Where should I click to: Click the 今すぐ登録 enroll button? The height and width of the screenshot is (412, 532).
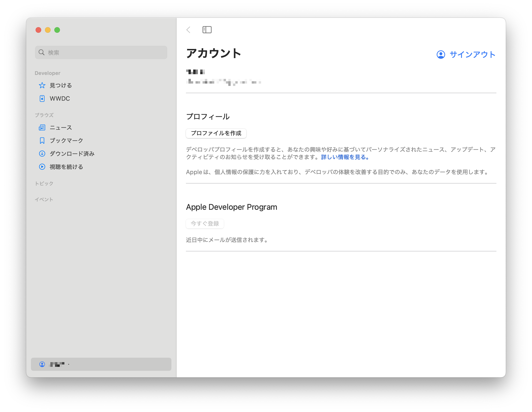coord(205,224)
